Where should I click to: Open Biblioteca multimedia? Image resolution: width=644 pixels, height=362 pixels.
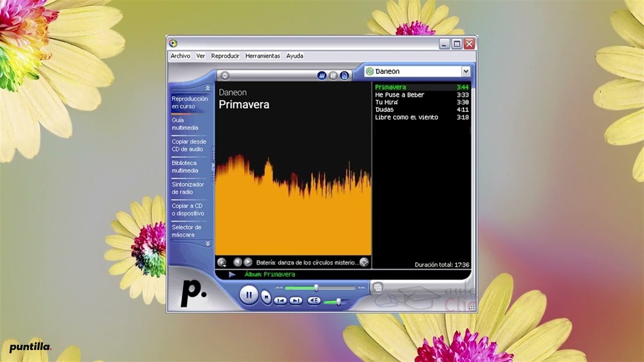185,167
